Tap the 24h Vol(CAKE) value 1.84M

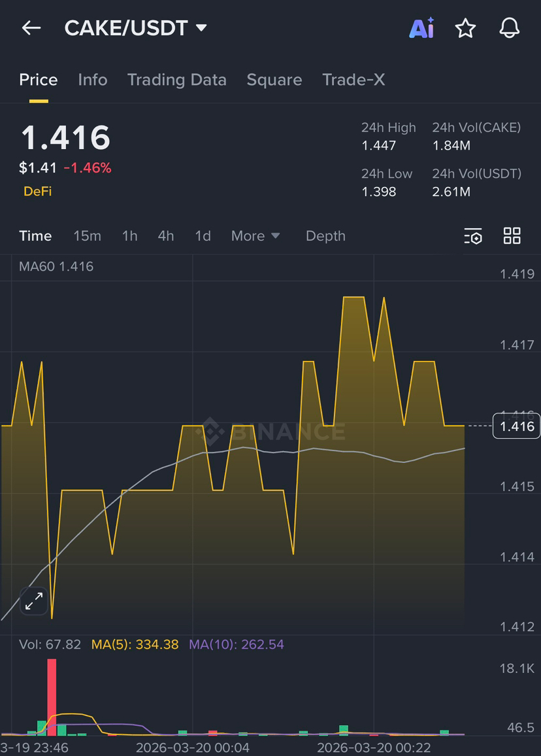451,145
